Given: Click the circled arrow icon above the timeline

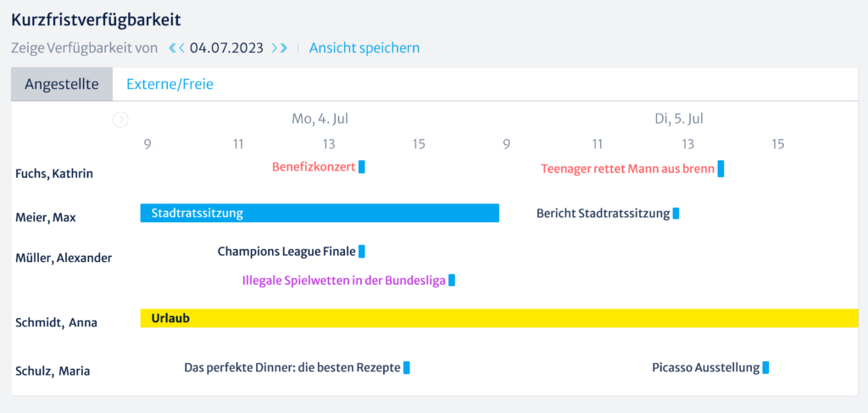Looking at the screenshot, I should click(120, 120).
